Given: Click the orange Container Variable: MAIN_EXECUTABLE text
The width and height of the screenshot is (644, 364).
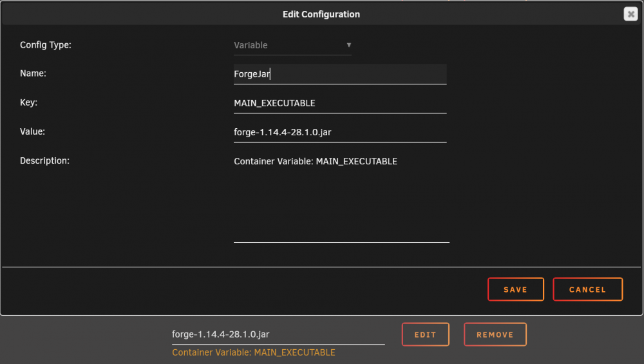Looking at the screenshot, I should click(x=253, y=352).
